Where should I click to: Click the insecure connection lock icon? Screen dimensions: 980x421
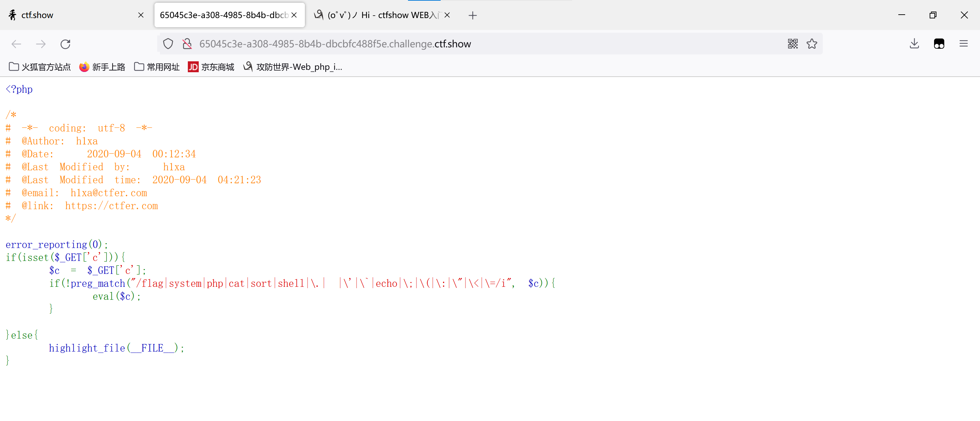187,44
